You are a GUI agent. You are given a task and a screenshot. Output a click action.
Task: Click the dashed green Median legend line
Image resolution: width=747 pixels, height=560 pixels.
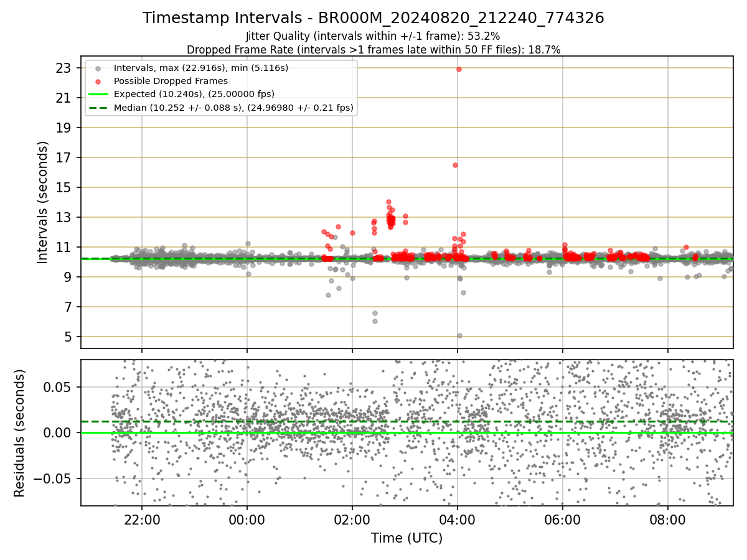[98, 108]
